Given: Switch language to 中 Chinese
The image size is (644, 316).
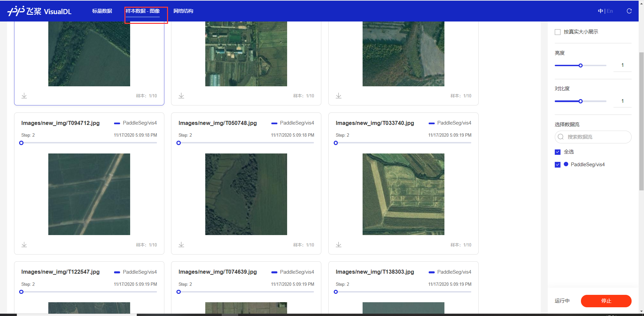Looking at the screenshot, I should pos(600,11).
